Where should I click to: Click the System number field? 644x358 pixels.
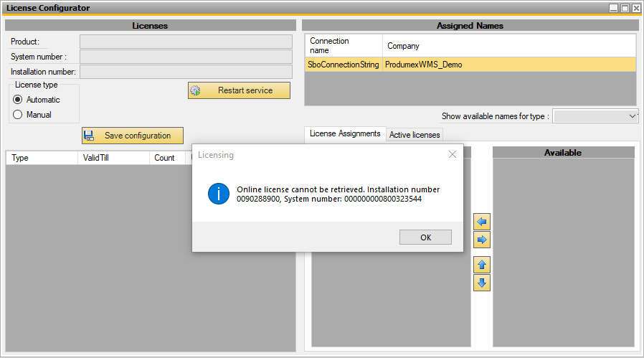point(186,57)
